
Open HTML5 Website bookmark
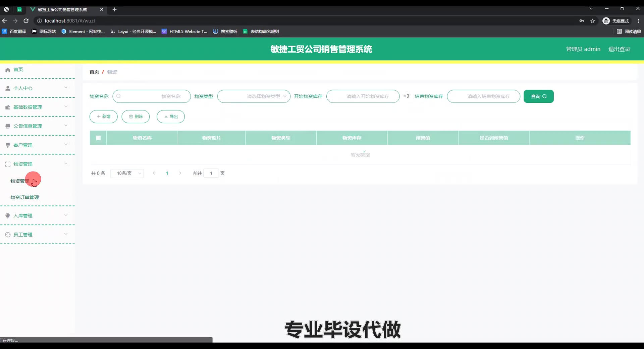(x=184, y=32)
